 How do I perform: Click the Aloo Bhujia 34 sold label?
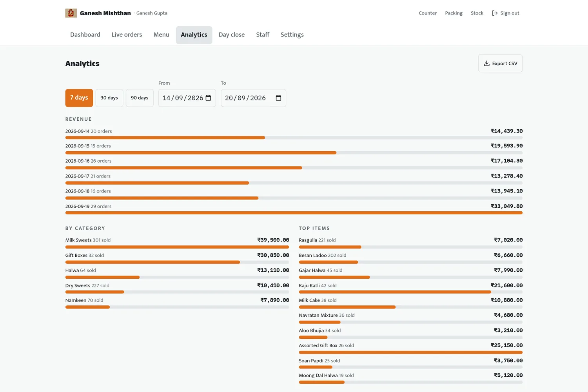[x=320, y=331]
